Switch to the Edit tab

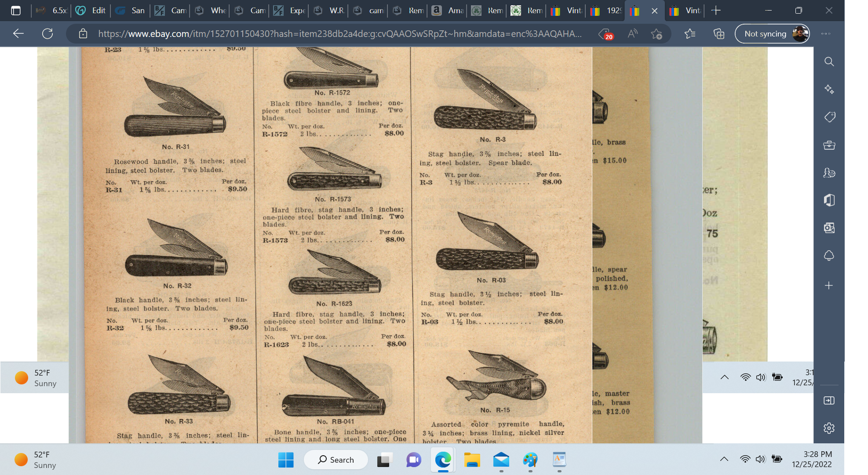[x=91, y=11]
